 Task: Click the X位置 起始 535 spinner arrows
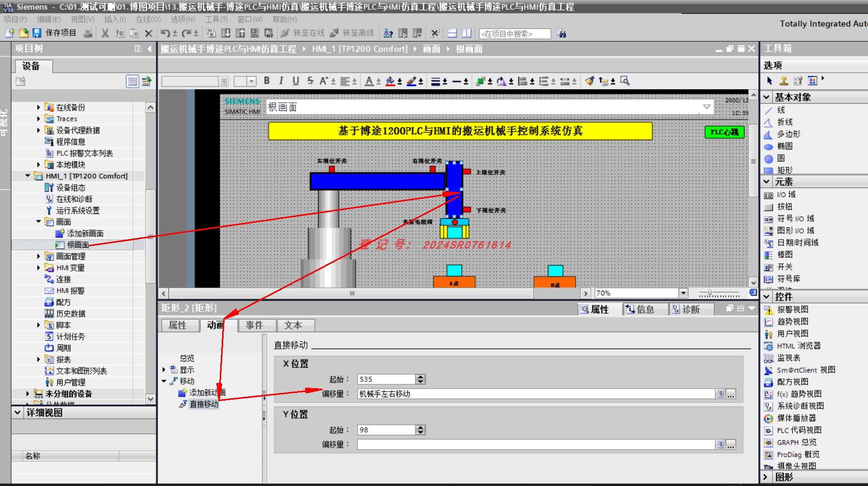click(420, 379)
